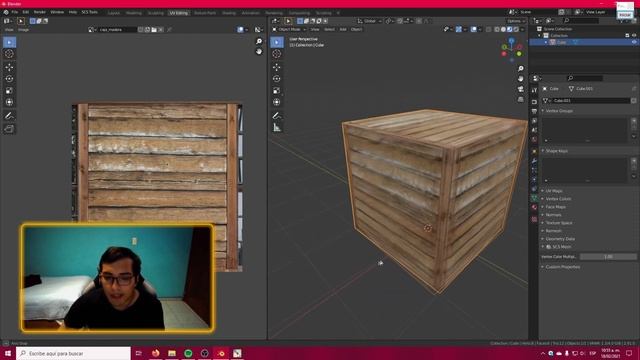This screenshot has width=640, height=360.
Task: Open Firefox from the taskbar
Action: coord(156,353)
